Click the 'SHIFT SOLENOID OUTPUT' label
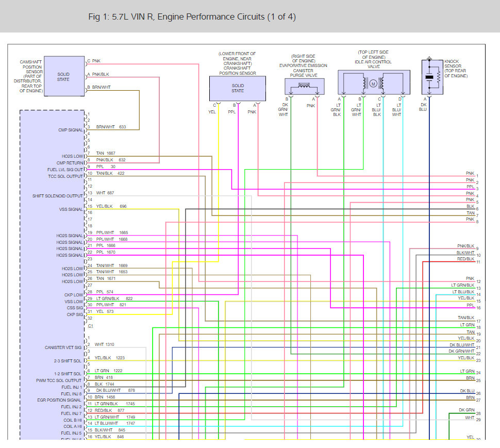The width and height of the screenshot is (500, 448). point(57,196)
